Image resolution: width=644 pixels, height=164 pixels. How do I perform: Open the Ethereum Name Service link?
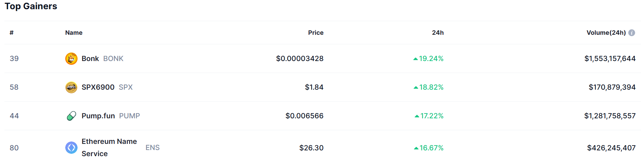pyautogui.click(x=109, y=148)
